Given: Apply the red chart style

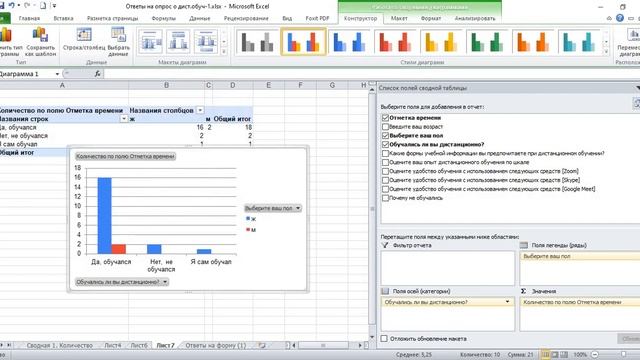Looking at the screenshot, I should point(395,42).
